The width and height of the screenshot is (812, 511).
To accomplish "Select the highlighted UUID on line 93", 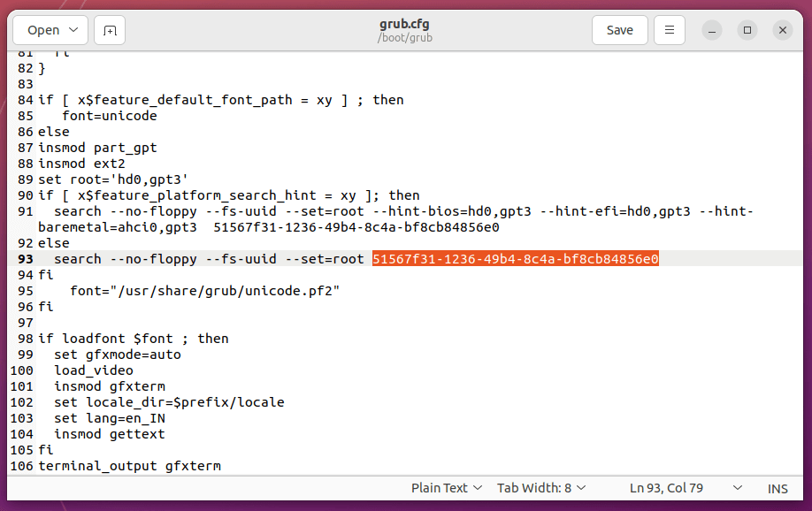I will click(516, 259).
